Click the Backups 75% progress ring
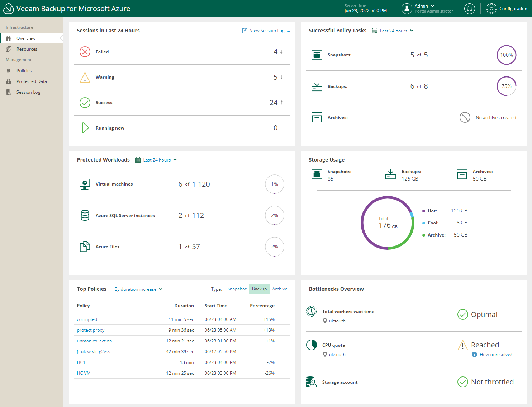This screenshot has height=407, width=532. click(x=507, y=86)
